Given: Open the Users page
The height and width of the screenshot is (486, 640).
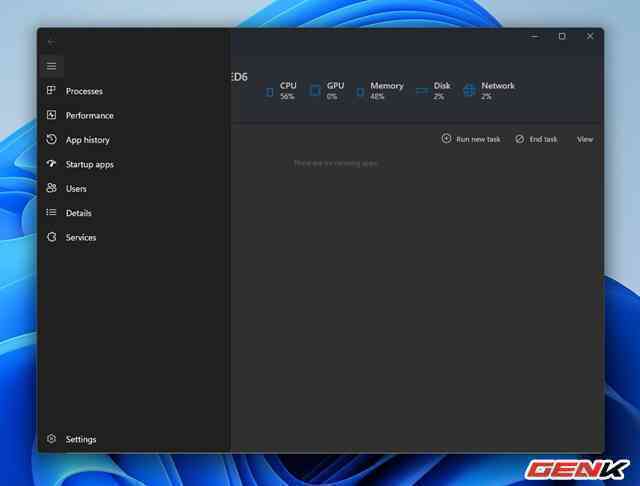Looking at the screenshot, I should point(76,189).
